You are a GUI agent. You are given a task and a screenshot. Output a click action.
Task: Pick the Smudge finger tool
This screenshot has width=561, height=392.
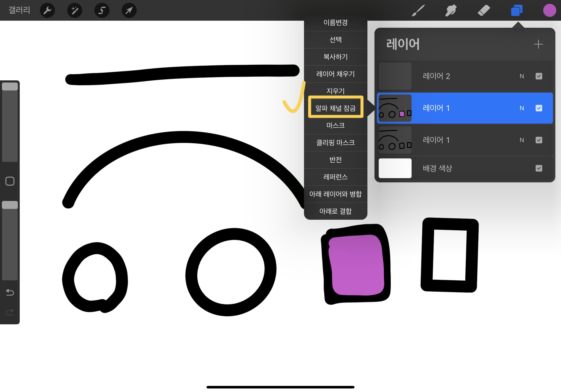(451, 11)
